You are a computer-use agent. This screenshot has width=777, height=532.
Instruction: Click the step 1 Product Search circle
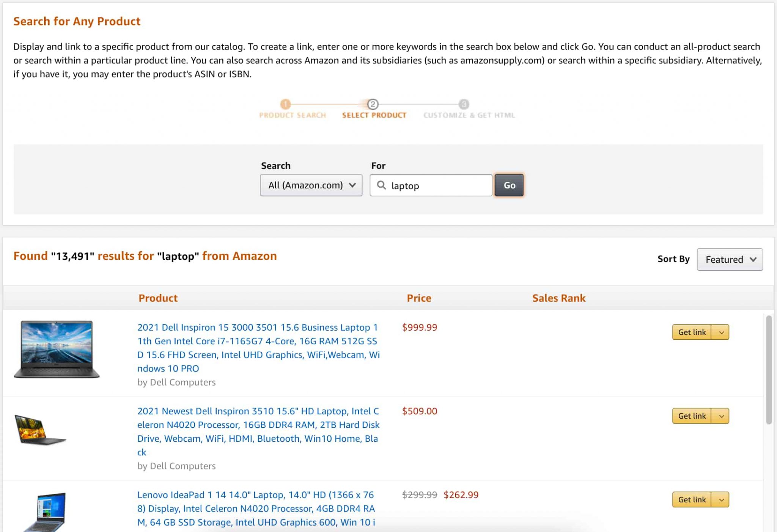[285, 104]
